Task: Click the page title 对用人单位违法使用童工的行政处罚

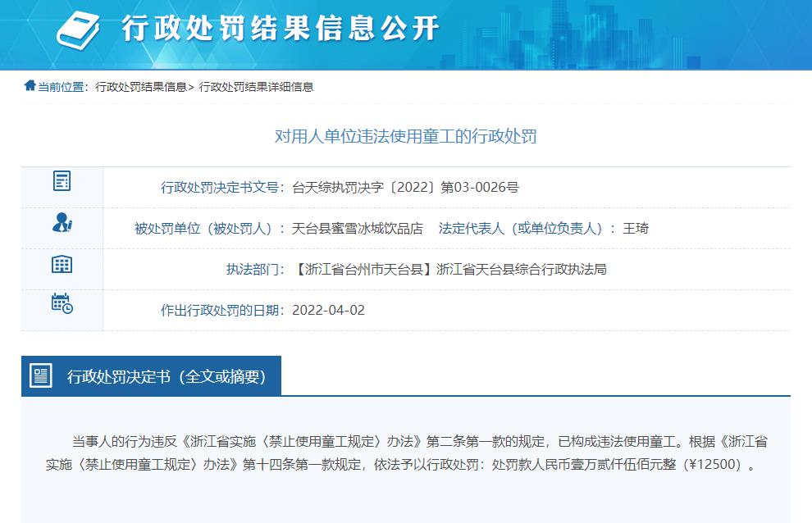Action: tap(405, 136)
